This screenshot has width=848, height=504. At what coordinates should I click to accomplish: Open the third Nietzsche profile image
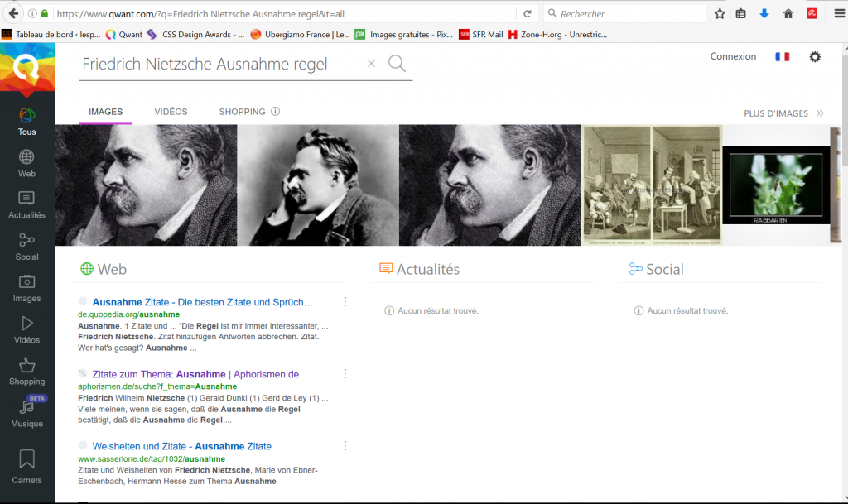tap(490, 185)
